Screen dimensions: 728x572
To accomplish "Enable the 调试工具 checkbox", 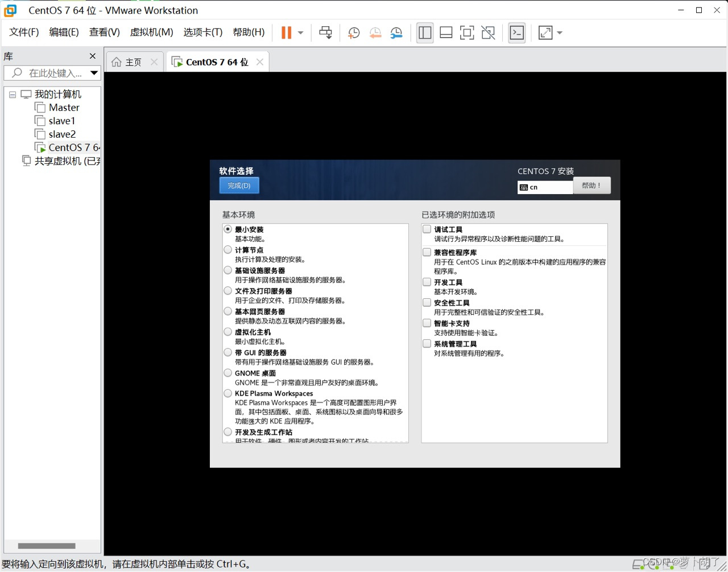I will pyautogui.click(x=427, y=229).
